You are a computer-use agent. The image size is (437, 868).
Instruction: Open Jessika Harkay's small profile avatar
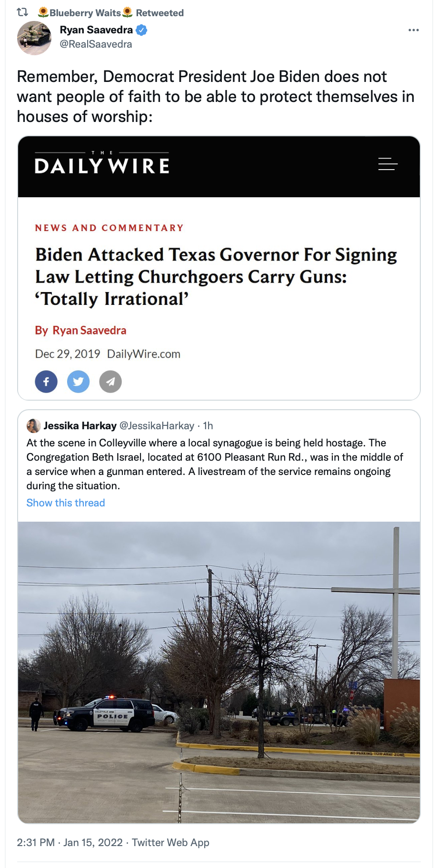pos(33,425)
